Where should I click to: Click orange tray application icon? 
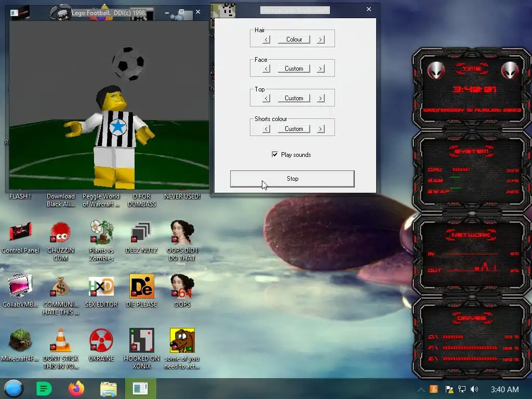click(x=434, y=389)
